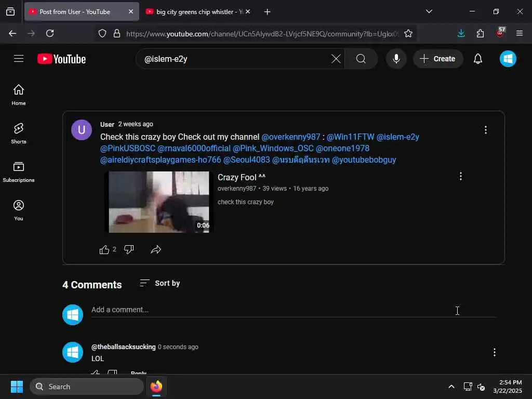Click the @overkenny987 mention link
Screen dimensions: 532x399
pyautogui.click(x=291, y=137)
